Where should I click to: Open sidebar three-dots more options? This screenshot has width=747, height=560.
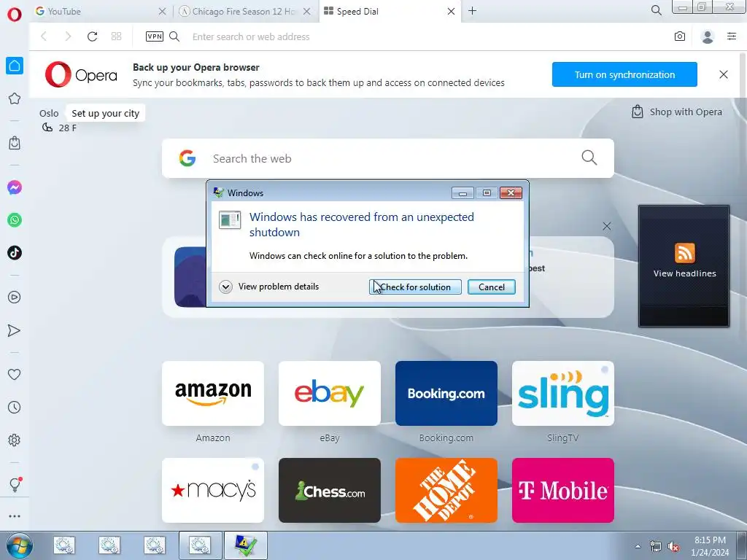pos(15,516)
